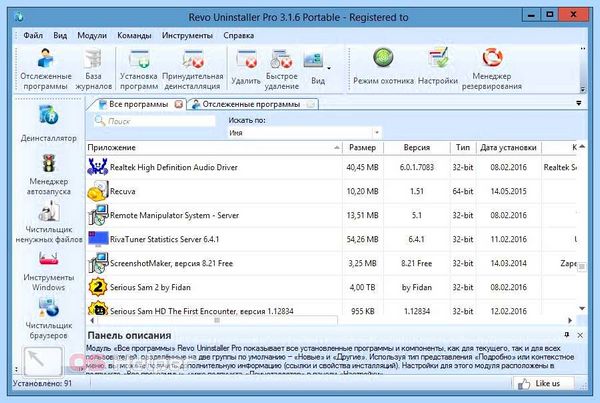Select the Recuva row name
Image resolution: width=600 pixels, height=403 pixels.
click(122, 191)
